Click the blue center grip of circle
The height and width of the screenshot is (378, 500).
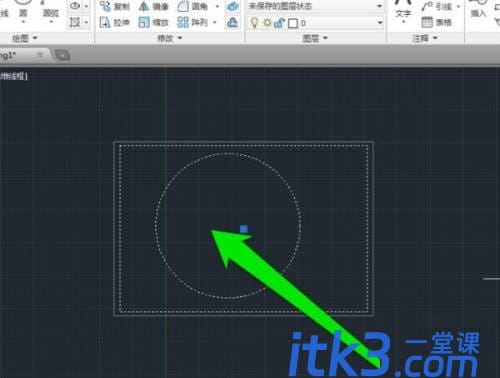coord(244,229)
